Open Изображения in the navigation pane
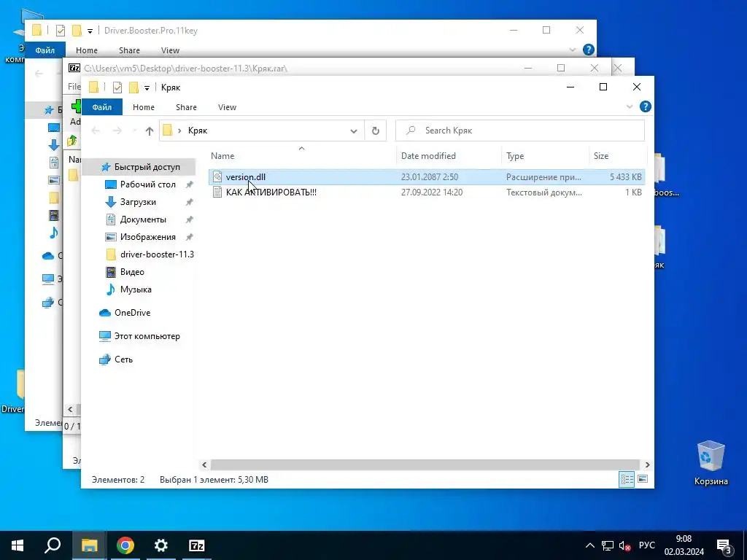The width and height of the screenshot is (747, 560). click(147, 237)
